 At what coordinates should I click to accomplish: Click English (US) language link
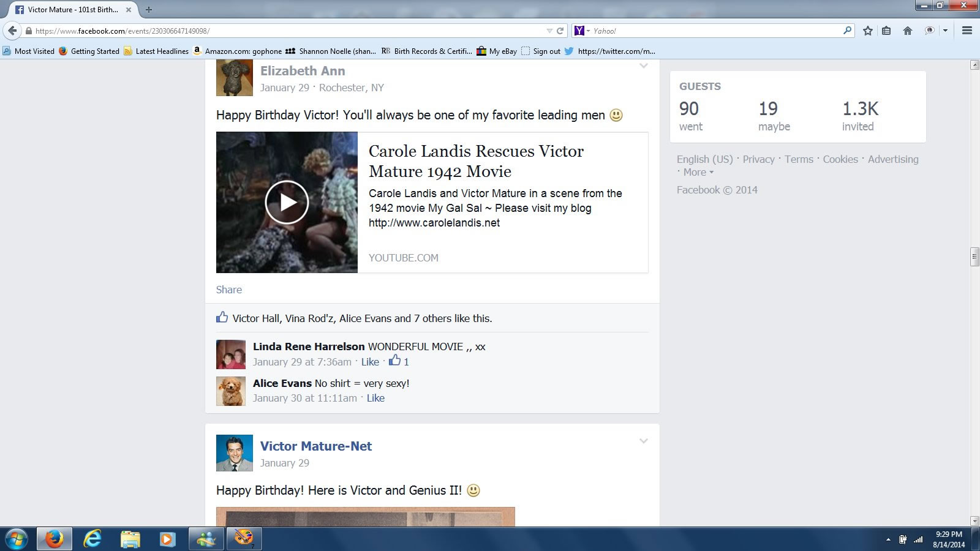[x=705, y=159]
